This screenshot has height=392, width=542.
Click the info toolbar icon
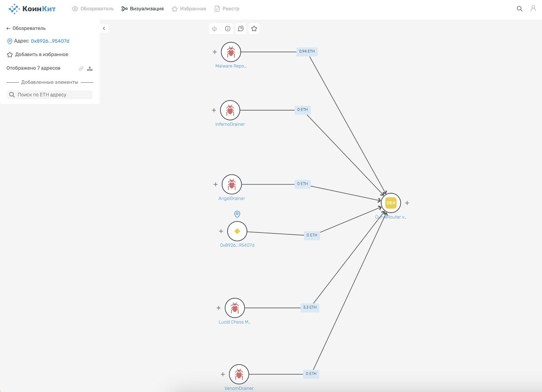(x=228, y=29)
